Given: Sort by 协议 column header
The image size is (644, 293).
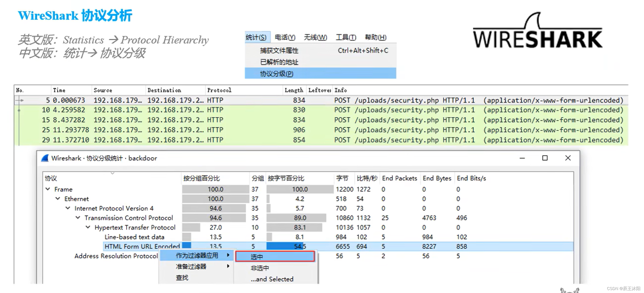Looking at the screenshot, I should tap(112, 178).
